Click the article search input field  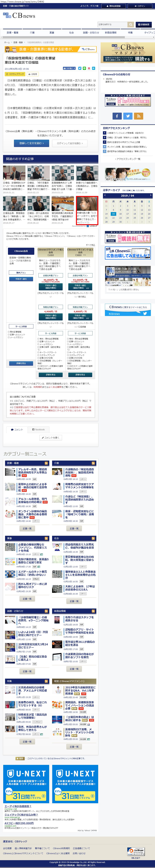[113, 25]
